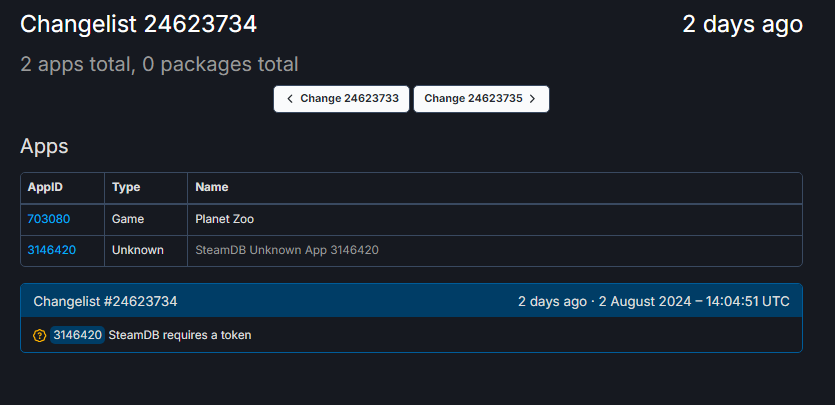Click the 'Changelist 24623734' page title
This screenshot has width=835, height=405.
138,24
